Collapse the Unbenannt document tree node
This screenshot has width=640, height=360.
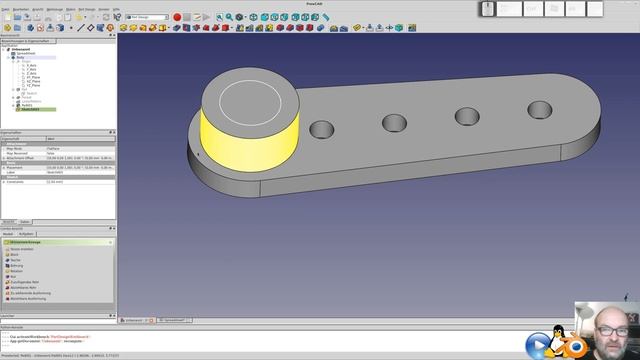tap(4, 49)
